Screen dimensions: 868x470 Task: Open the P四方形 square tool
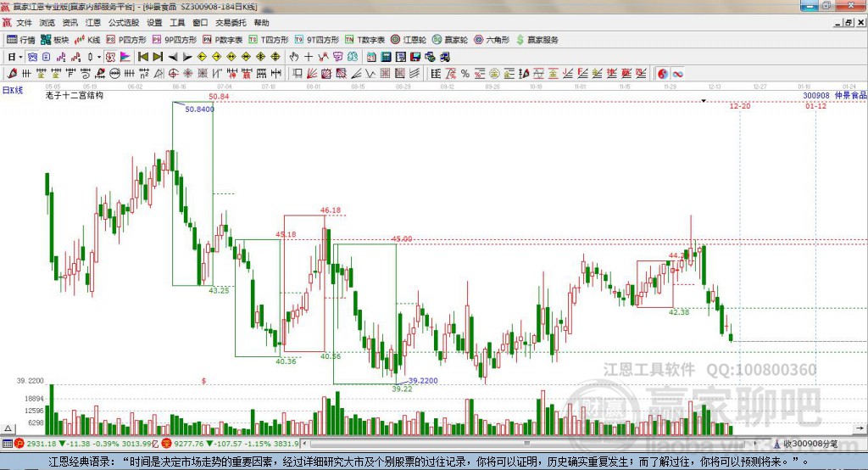(126, 40)
